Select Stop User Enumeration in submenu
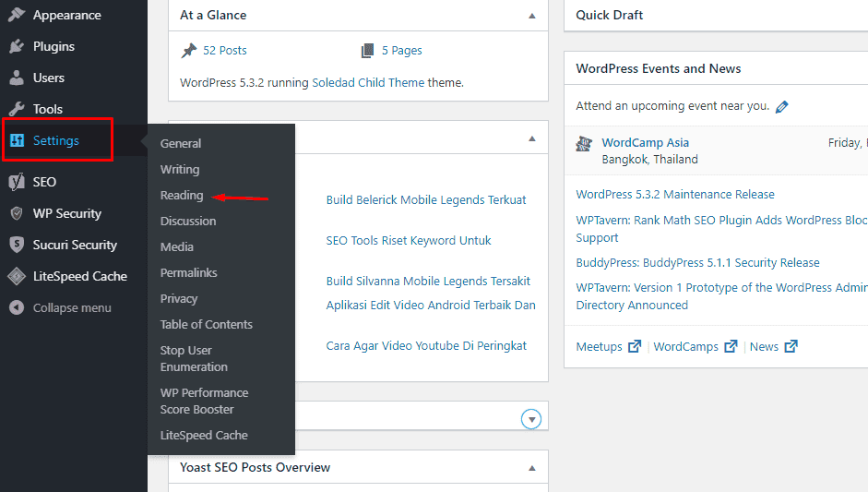Screen dimensions: 868x492 tap(194, 358)
